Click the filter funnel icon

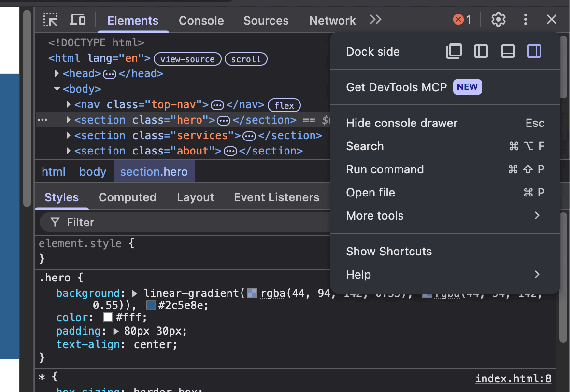click(55, 223)
